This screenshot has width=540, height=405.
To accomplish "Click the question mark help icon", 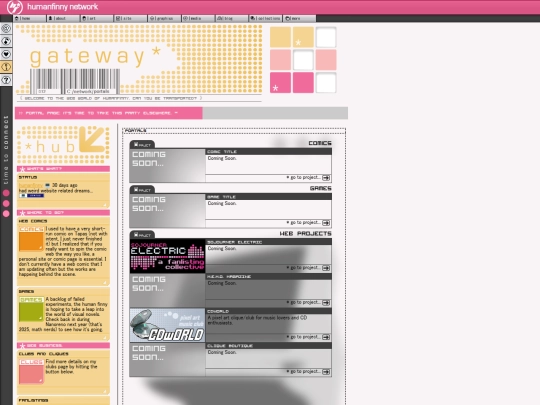I will [x=6, y=80].
